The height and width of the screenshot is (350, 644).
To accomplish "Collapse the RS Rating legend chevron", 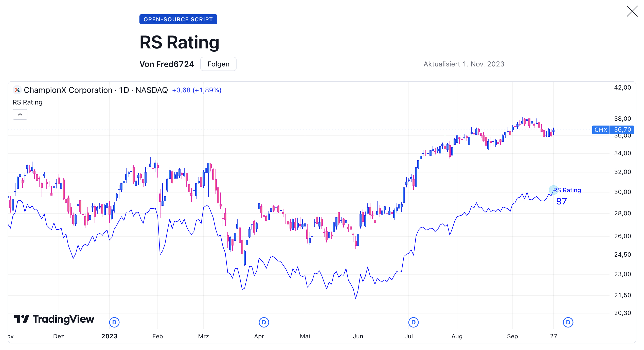I will (20, 114).
